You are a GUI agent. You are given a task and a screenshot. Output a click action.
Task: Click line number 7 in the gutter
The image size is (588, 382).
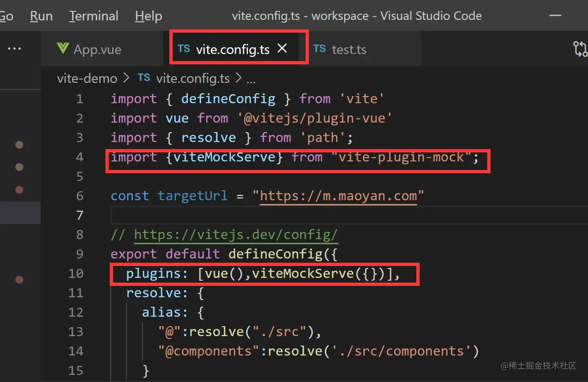tap(79, 215)
